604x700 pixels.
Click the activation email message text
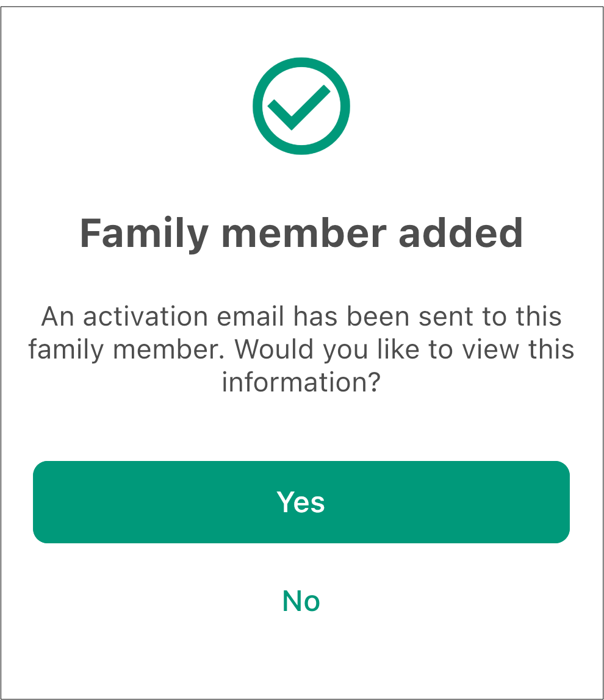pos(301,349)
